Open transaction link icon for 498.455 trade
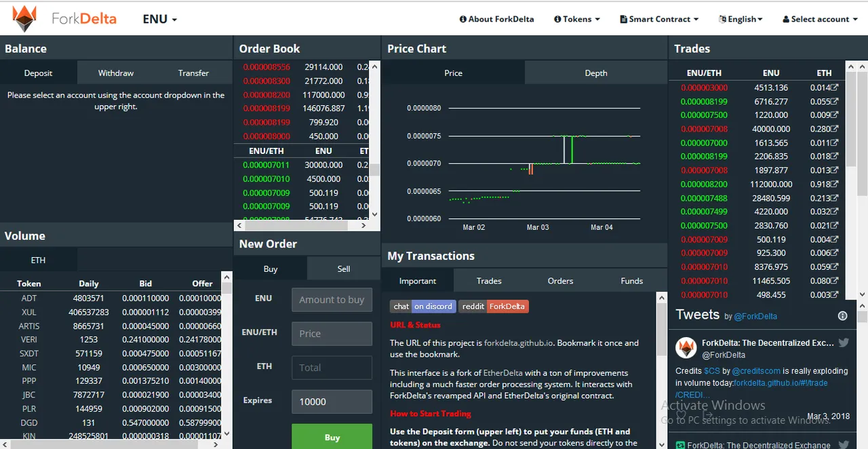868x449 pixels. tap(835, 294)
